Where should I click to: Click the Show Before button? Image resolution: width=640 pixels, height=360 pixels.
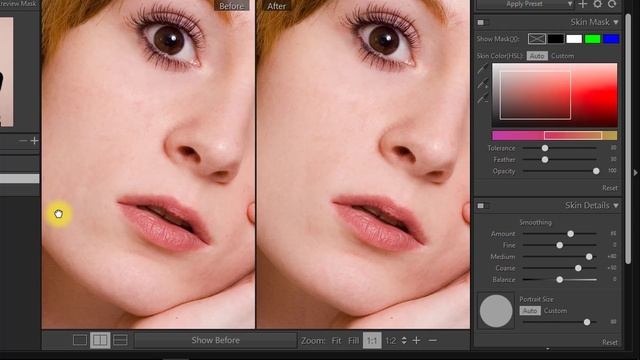coord(216,340)
